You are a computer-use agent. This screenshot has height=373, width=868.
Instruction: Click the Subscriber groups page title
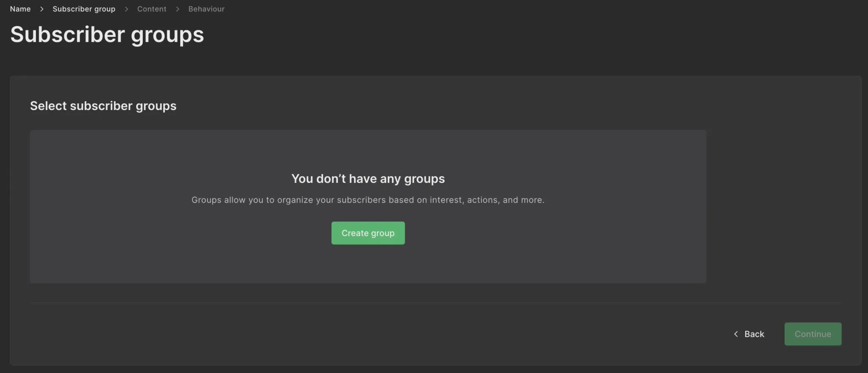pos(107,34)
